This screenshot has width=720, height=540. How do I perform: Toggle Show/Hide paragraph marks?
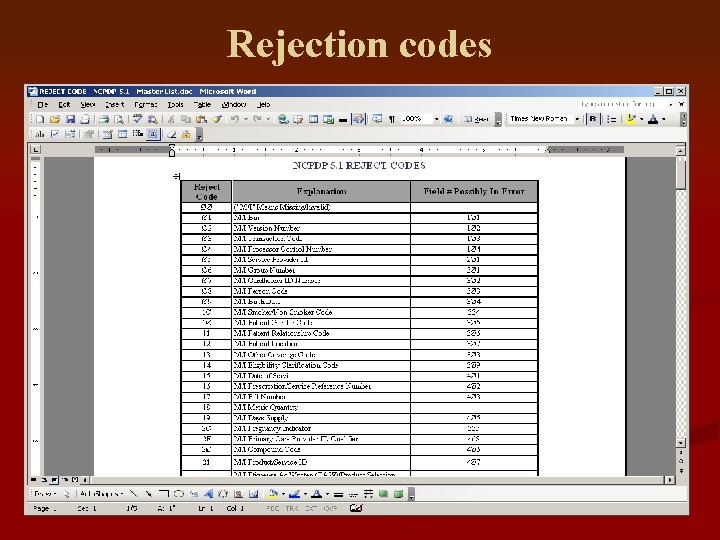pos(392,119)
